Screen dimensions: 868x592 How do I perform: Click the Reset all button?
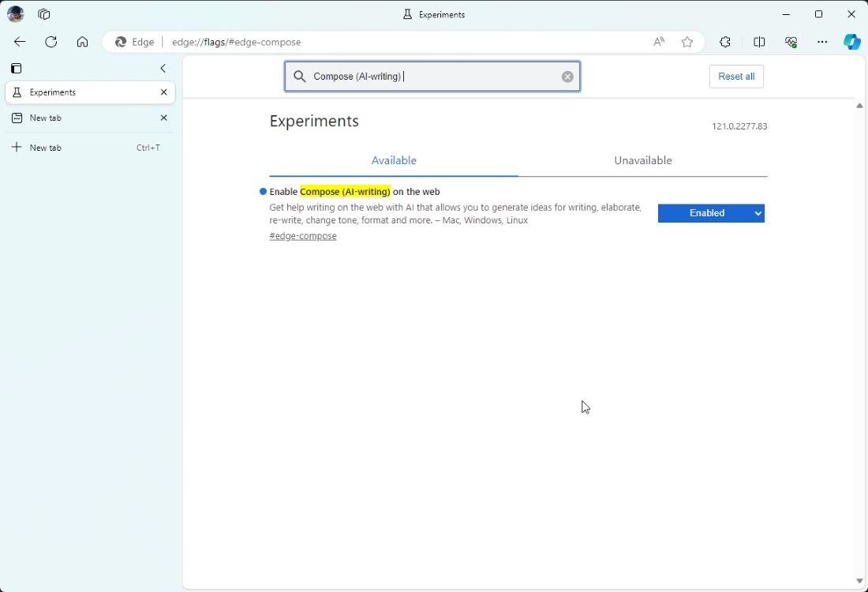735,76
